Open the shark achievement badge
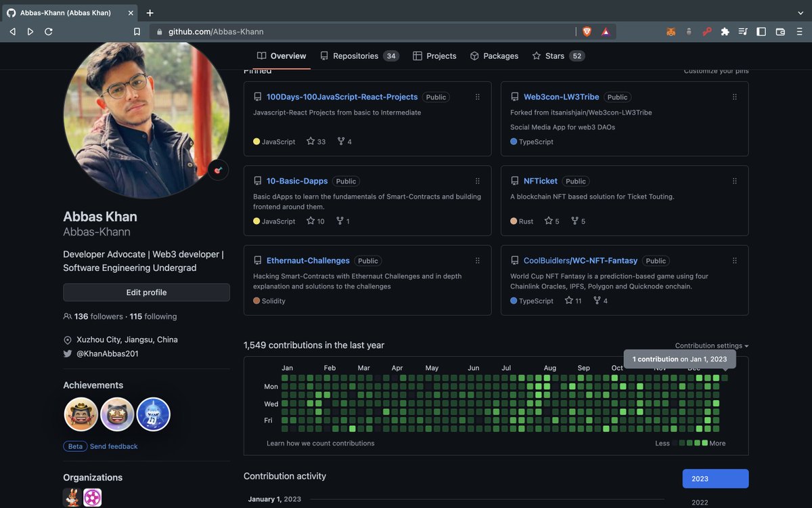812x508 pixels. tap(154, 415)
